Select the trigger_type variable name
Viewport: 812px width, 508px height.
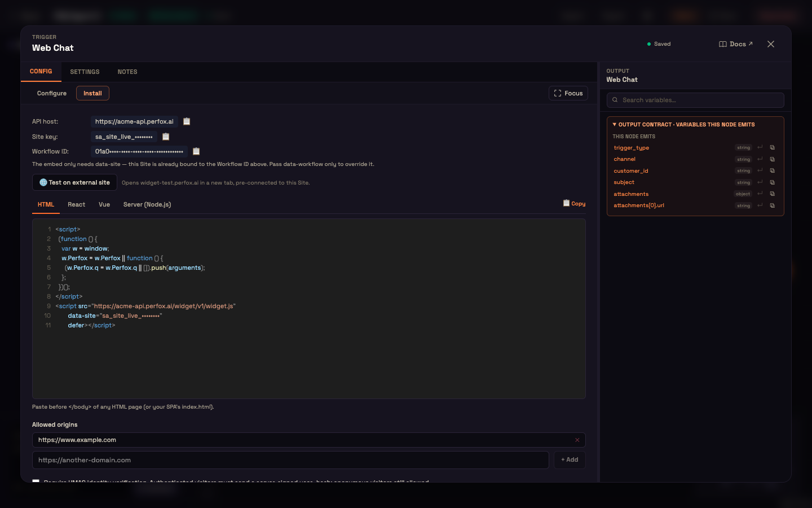632,148
